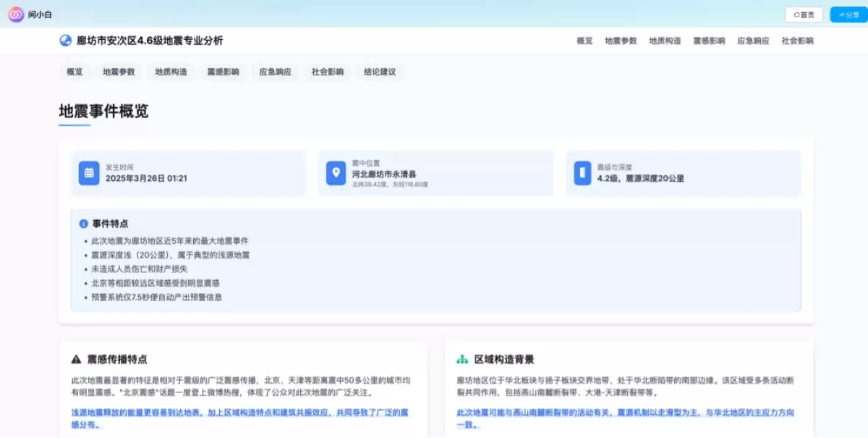This screenshot has height=438, width=868.
Task: Select 社会影响 in the top header navigation
Action: [x=797, y=41]
